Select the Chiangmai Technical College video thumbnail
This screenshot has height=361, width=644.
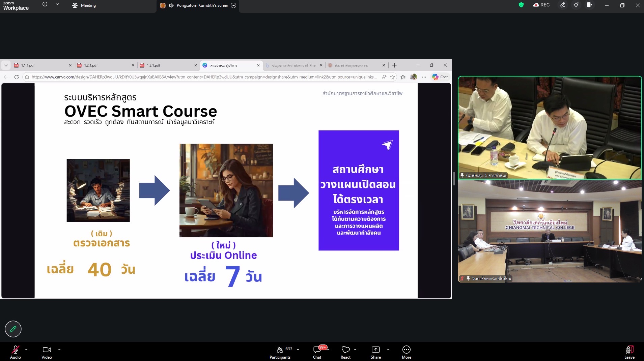(x=550, y=231)
